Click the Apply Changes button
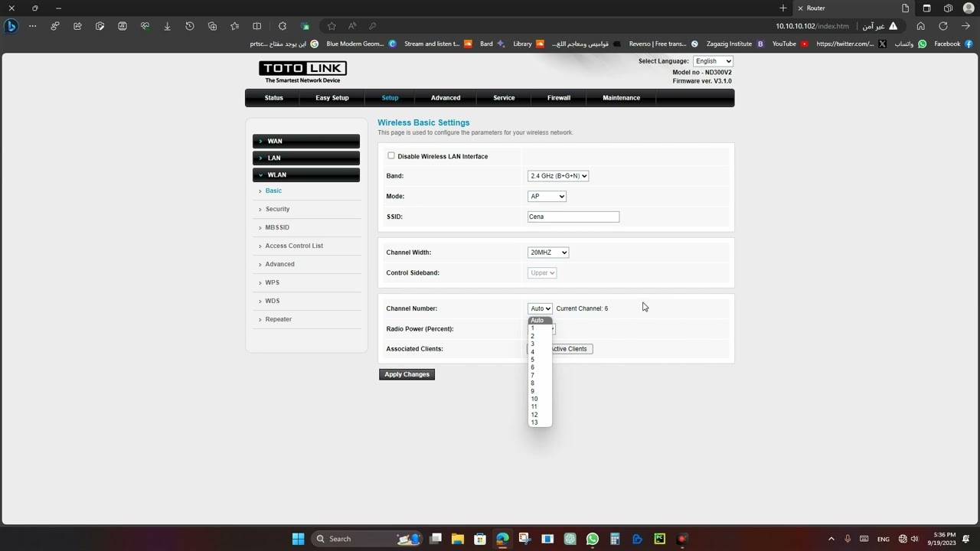 click(x=407, y=374)
